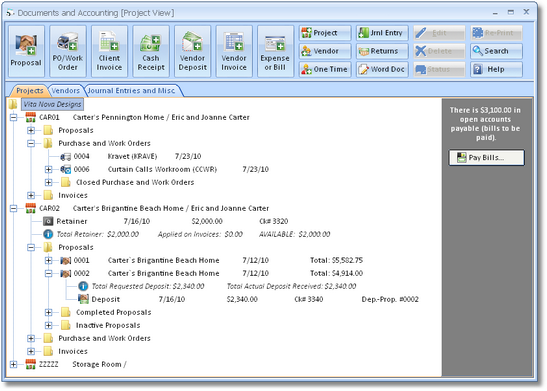Expand the CAR01 Invoices folder
Screen dimensions: 547x391
(31, 195)
